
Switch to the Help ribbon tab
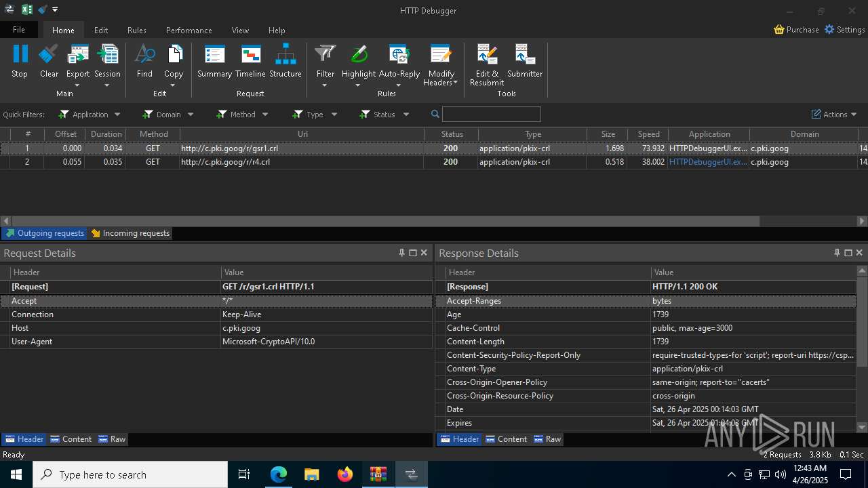277,30
